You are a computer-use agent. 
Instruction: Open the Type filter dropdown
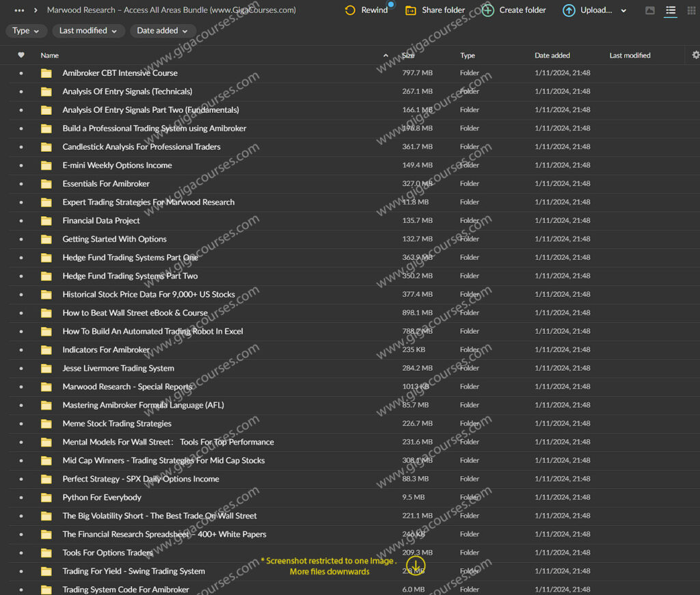(x=27, y=31)
